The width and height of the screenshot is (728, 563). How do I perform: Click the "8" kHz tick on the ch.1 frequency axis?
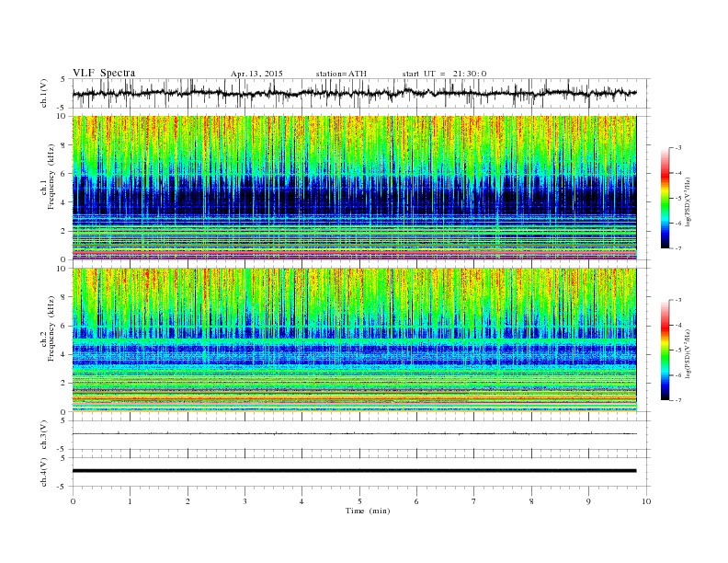coord(64,145)
